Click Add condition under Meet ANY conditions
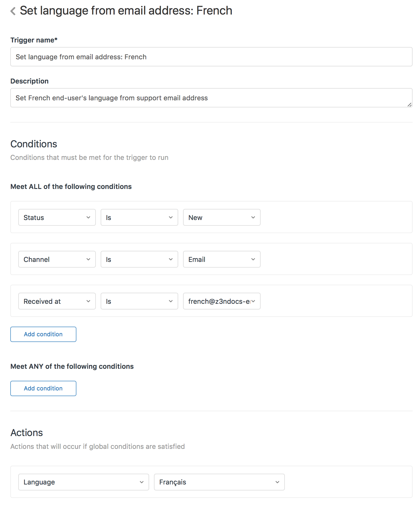This screenshot has height=507, width=420. point(43,388)
